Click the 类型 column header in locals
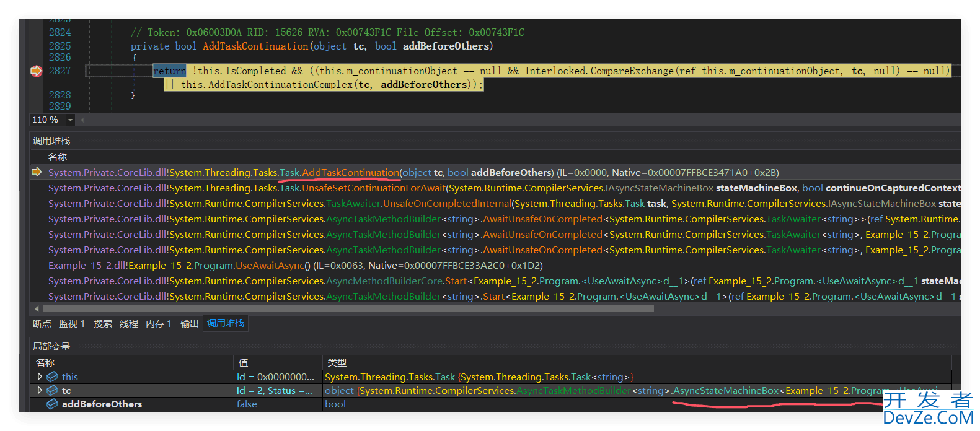 [x=337, y=362]
